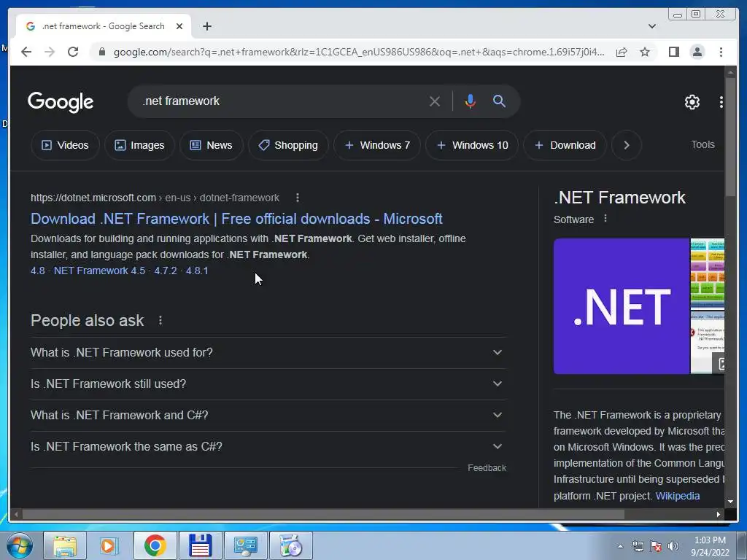
Task: Open Action Center flag icon
Action: pos(656,546)
